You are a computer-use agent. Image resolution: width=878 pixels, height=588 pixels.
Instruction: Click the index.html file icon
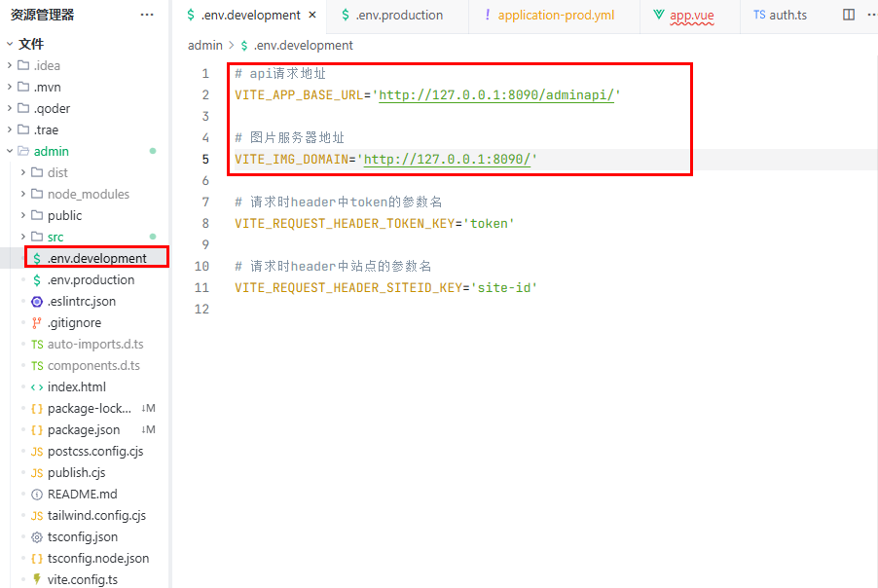point(37,386)
